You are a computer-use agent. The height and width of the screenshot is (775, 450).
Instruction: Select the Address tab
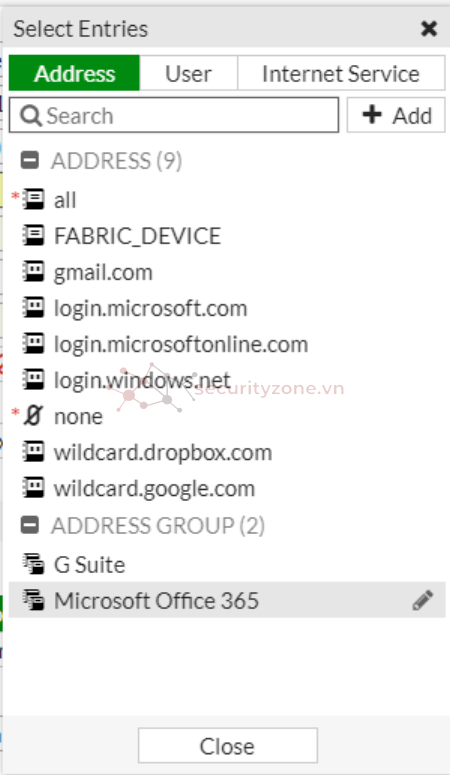click(75, 73)
